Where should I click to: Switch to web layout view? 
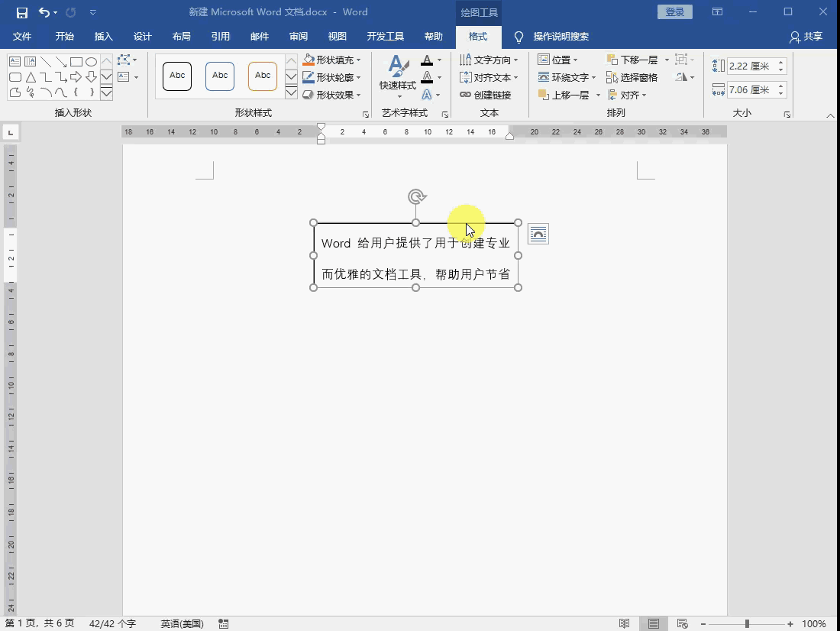682,623
